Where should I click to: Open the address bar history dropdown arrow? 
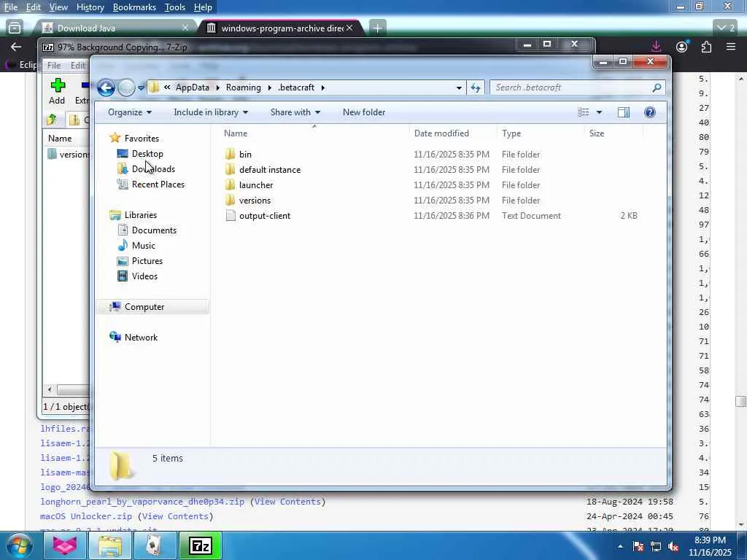click(x=459, y=87)
